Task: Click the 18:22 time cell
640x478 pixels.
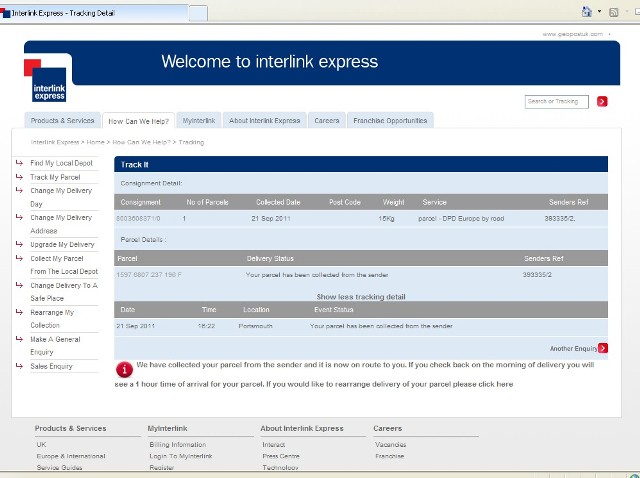Action: (206, 326)
